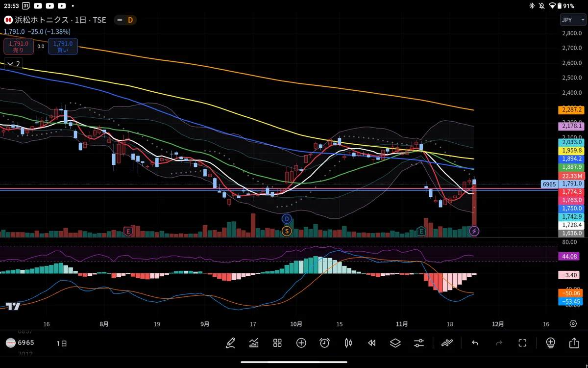Tap the 6965 price line label
588x368 pixels.
(x=548, y=184)
